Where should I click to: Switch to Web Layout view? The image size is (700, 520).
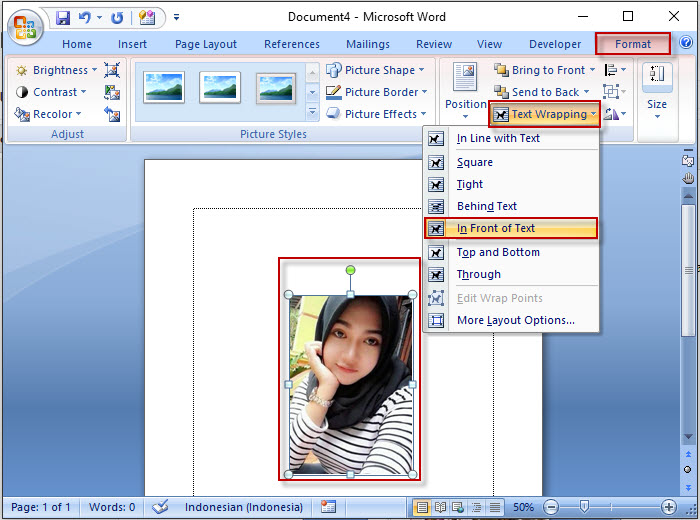click(x=458, y=508)
